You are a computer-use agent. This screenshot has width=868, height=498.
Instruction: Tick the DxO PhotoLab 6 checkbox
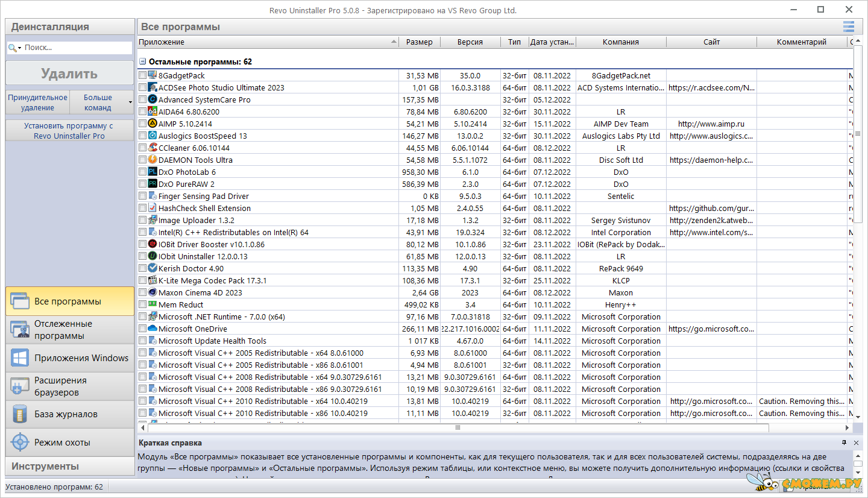tap(142, 172)
